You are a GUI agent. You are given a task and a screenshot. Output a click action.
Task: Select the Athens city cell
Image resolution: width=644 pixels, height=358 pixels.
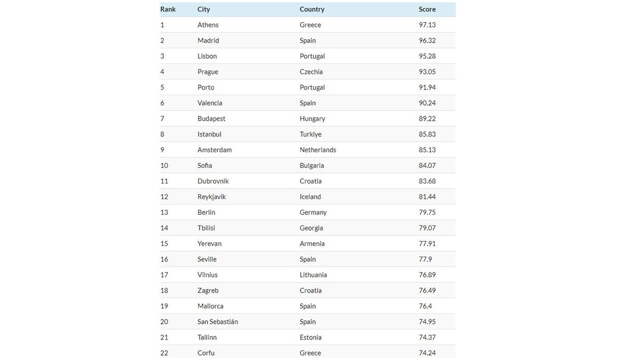click(208, 25)
